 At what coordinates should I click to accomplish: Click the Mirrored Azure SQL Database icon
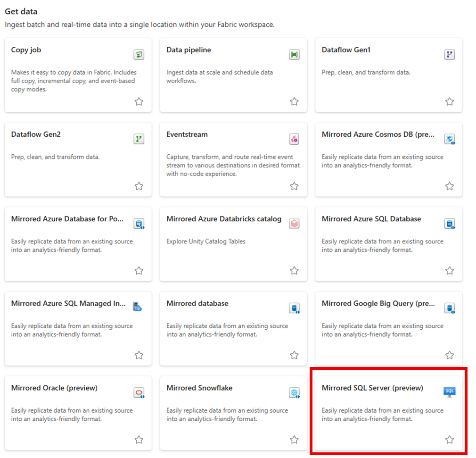pos(449,224)
